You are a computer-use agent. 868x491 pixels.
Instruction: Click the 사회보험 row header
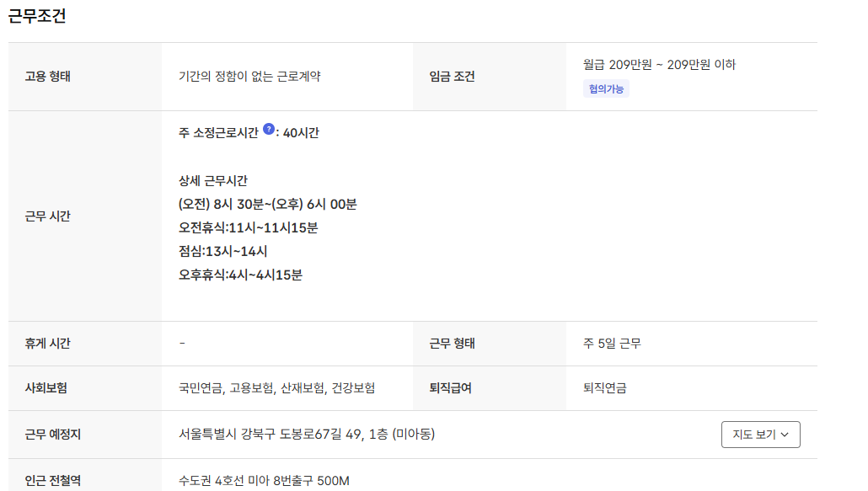(x=46, y=388)
